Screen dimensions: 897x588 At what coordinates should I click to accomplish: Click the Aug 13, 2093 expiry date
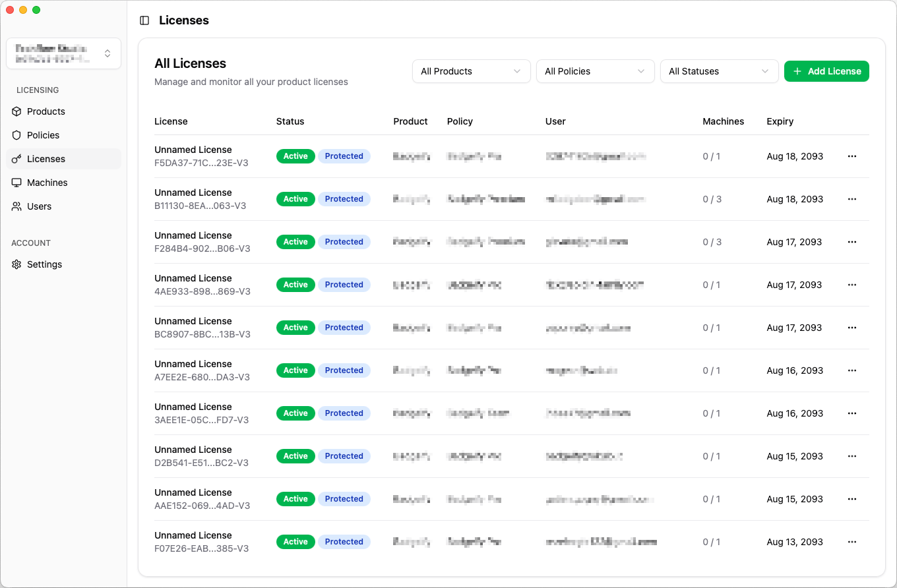click(795, 542)
